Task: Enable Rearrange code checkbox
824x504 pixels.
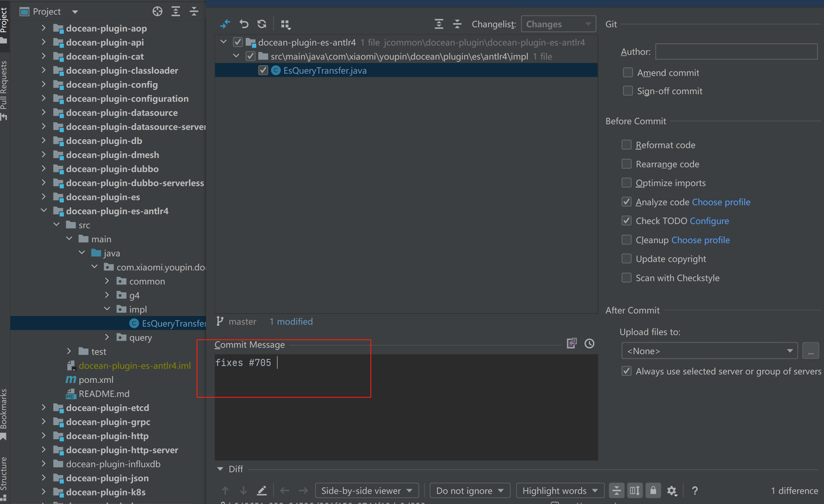Action: 626,164
